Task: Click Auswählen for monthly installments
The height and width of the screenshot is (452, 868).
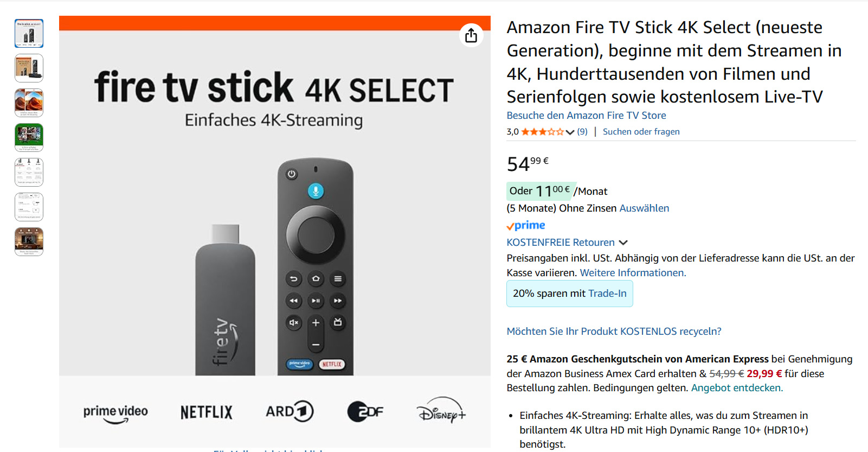Action: pos(644,208)
